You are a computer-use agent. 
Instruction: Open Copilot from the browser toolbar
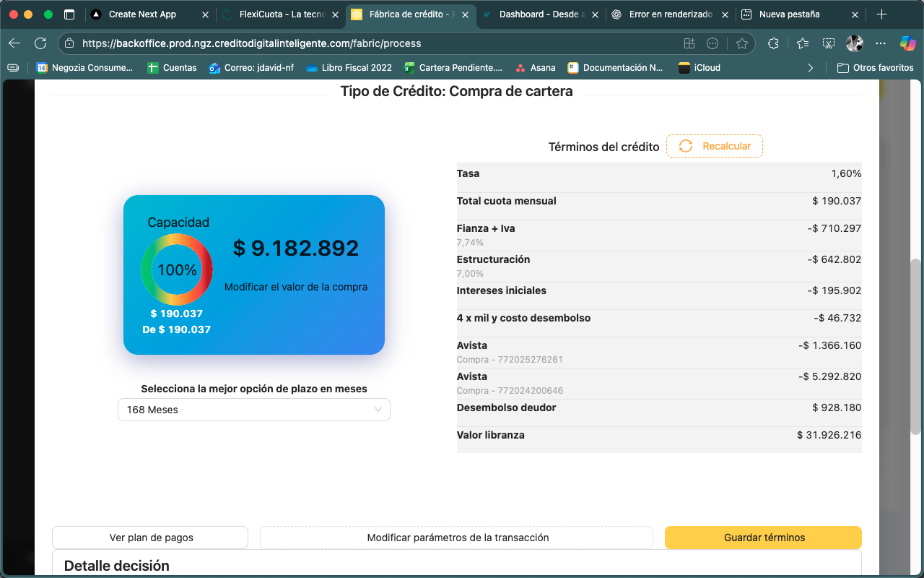coord(907,43)
